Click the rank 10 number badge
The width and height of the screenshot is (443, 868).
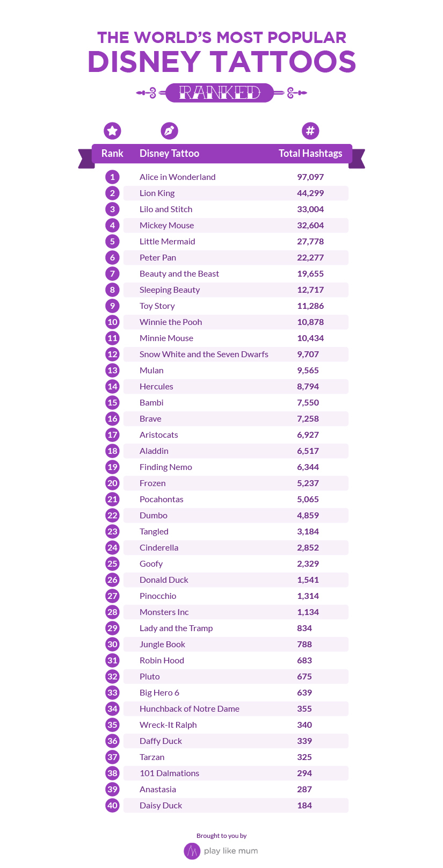click(112, 322)
